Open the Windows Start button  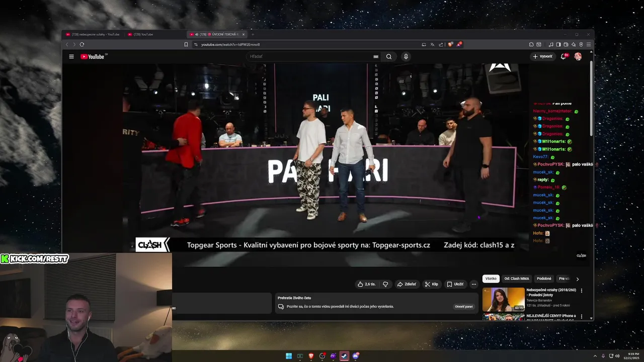[289, 356]
